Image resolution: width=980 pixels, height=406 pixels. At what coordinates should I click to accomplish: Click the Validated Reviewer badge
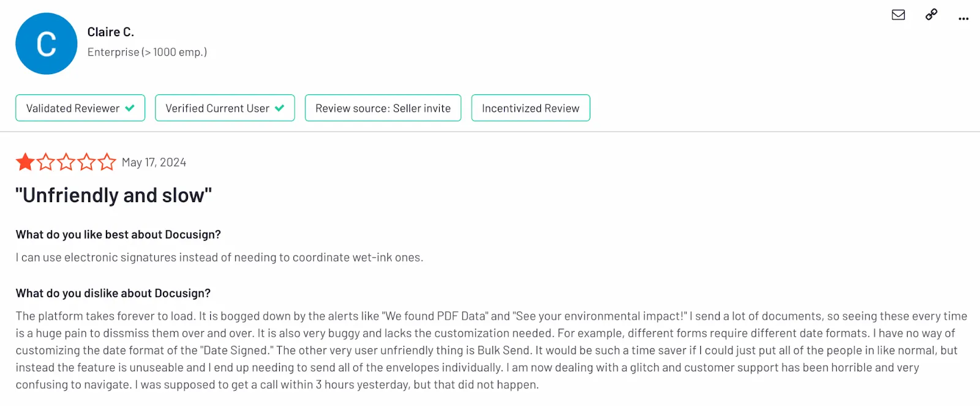click(80, 108)
